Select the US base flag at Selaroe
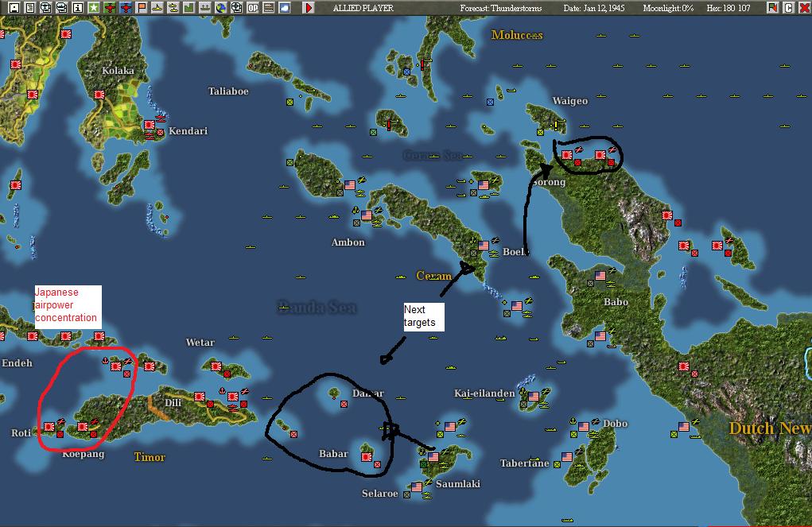Viewport: 812px width, 527px height. point(417,486)
